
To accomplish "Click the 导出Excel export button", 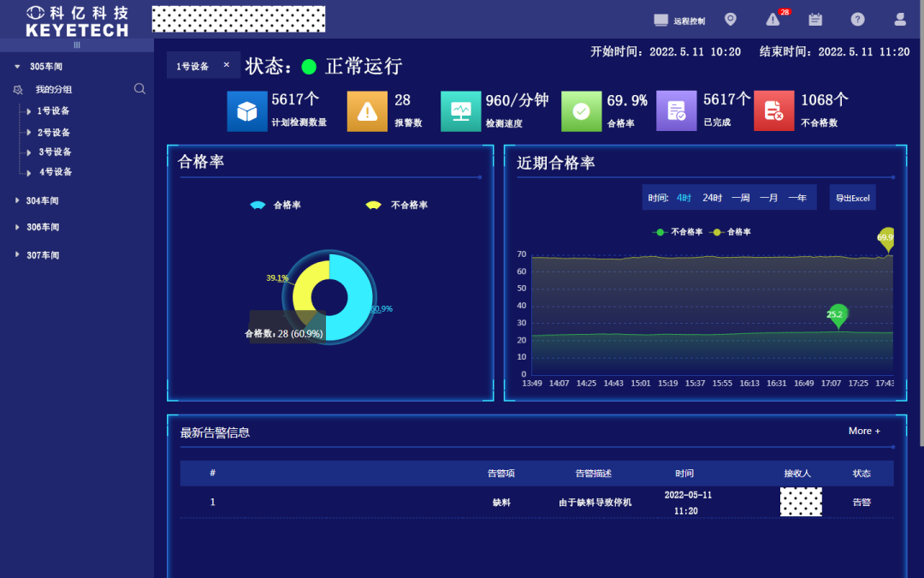I will (x=852, y=197).
